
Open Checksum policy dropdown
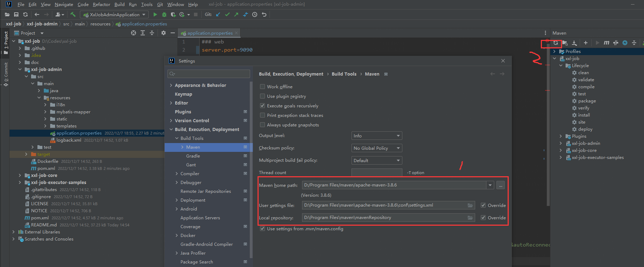[x=377, y=148]
